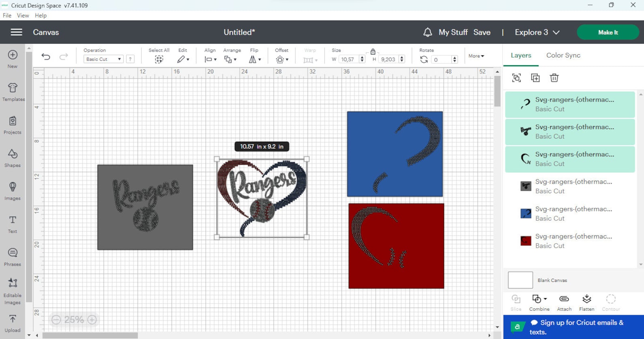Click the Height input field
The width and height of the screenshot is (644, 339).
(389, 59)
